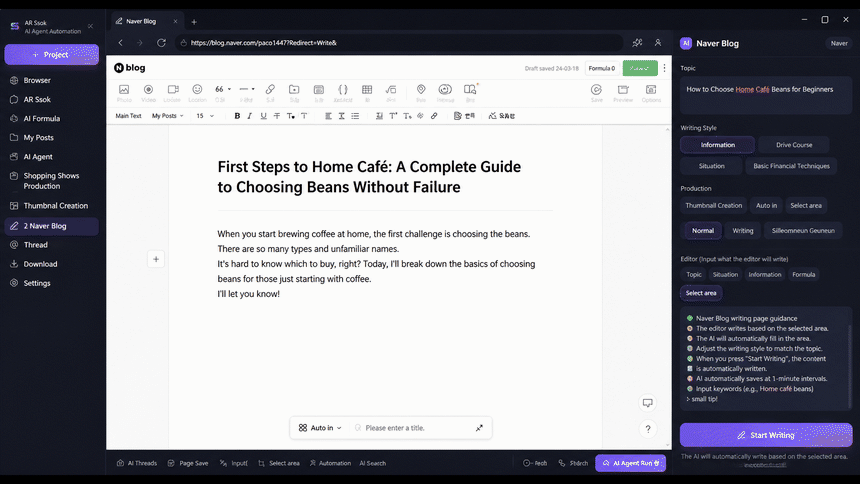Click the plus button beside the paragraph
The image size is (860, 484).
pos(156,259)
